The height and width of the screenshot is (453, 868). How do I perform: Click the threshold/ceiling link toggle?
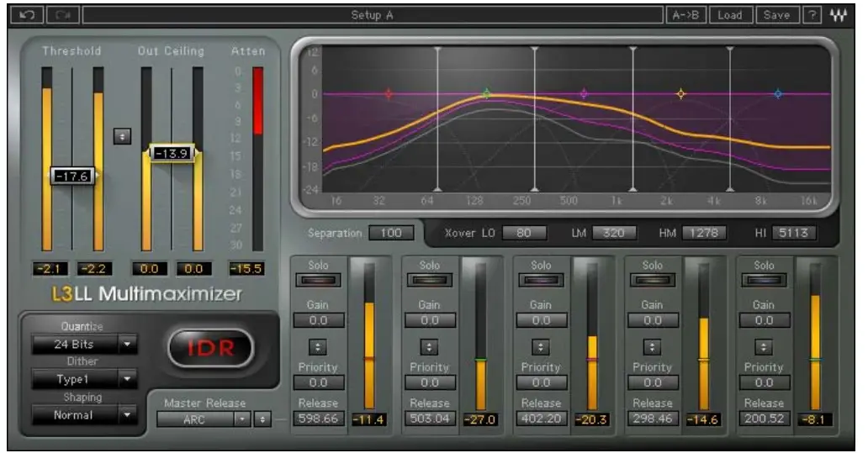point(122,136)
